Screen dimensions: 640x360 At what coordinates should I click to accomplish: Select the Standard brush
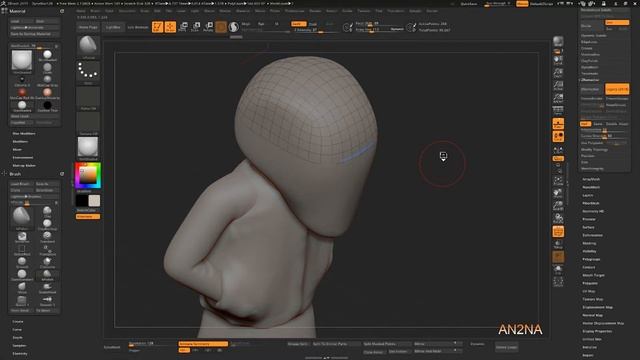click(47, 237)
